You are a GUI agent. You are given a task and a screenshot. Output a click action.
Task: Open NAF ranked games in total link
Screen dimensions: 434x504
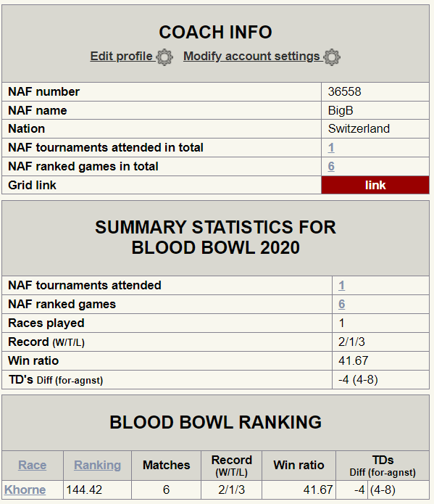[331, 166]
